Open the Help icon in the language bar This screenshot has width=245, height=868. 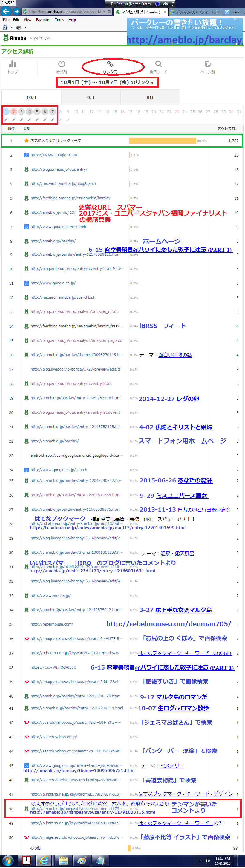point(157,4)
